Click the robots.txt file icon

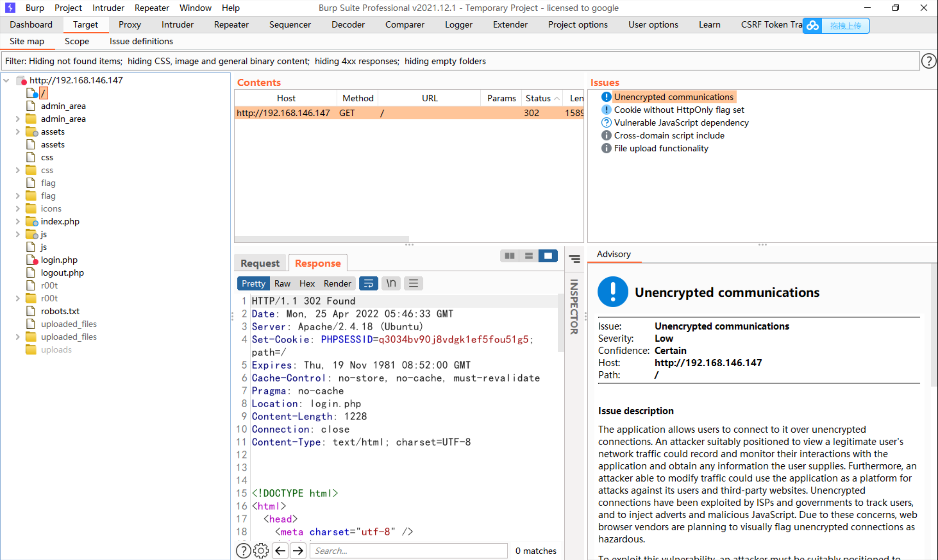30,311
